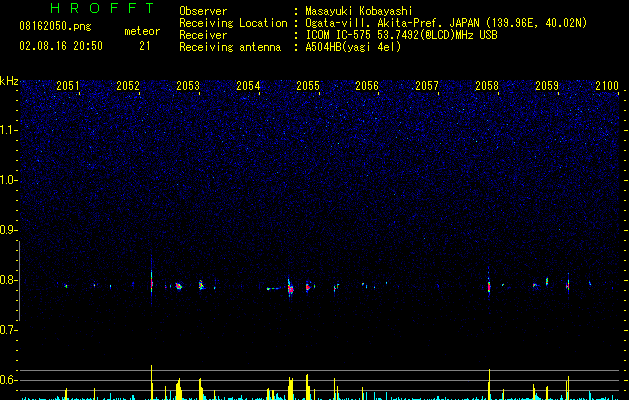Click the HROFFT title text
Screen dimensions: 629x400
pos(103,8)
